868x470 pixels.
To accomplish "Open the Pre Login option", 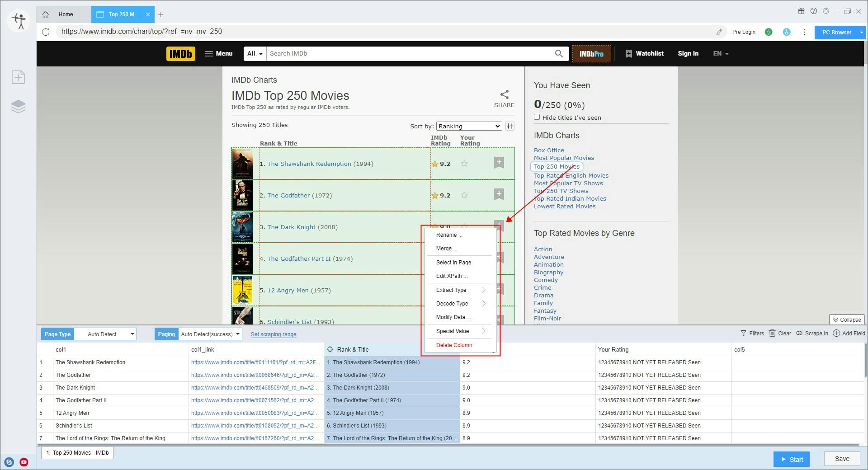I will [744, 32].
